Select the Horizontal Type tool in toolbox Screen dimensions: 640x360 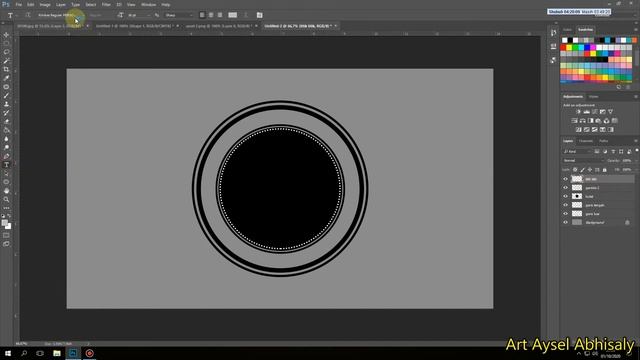coord(6,165)
